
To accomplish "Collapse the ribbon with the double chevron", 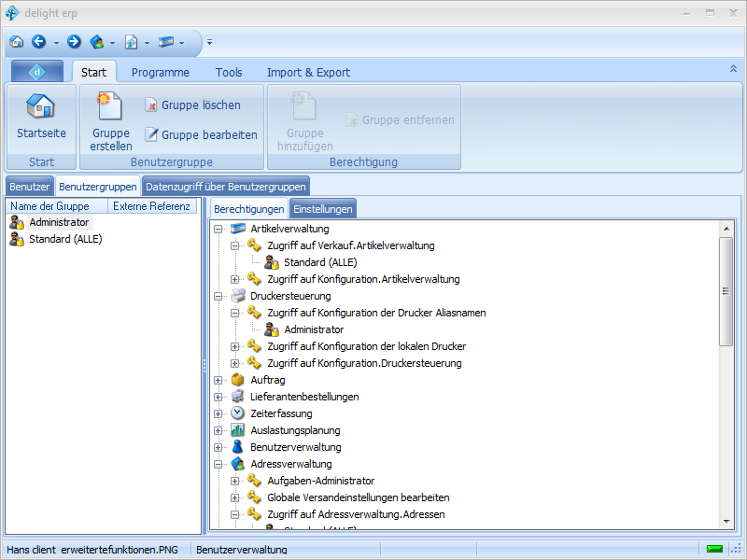I will point(733,69).
